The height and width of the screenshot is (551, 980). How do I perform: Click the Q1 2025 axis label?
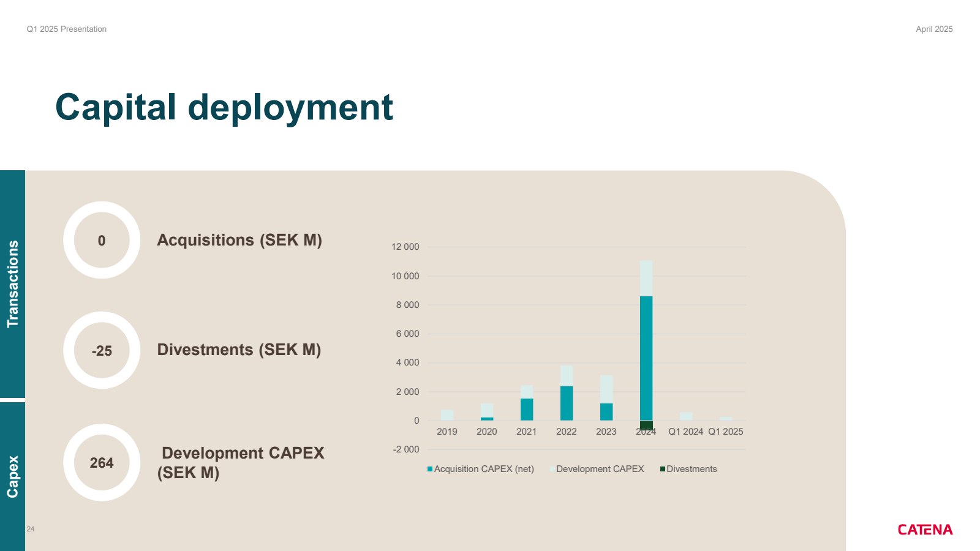pyautogui.click(x=726, y=432)
